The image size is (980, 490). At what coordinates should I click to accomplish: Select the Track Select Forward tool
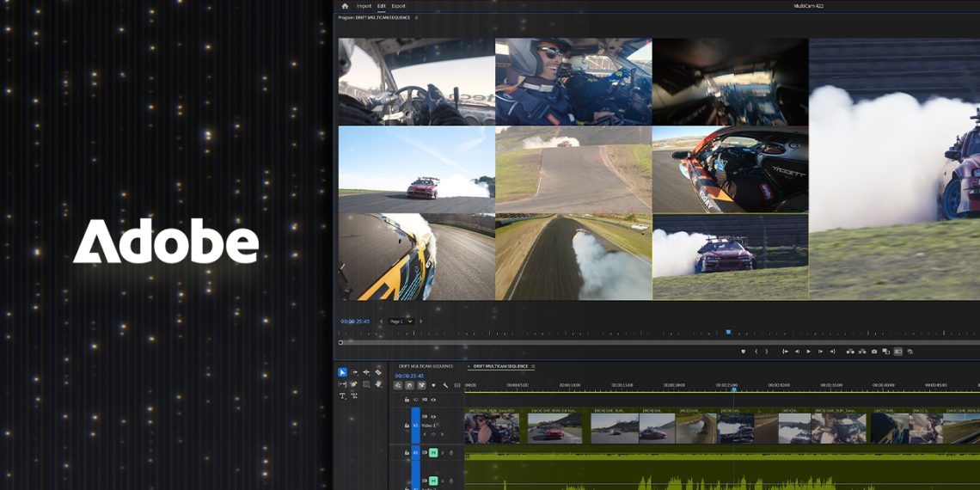[354, 372]
